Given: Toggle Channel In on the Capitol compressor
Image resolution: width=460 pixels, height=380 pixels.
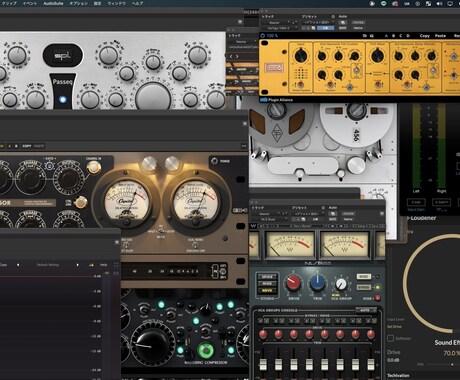Looking at the screenshot, I should click(x=93, y=168).
